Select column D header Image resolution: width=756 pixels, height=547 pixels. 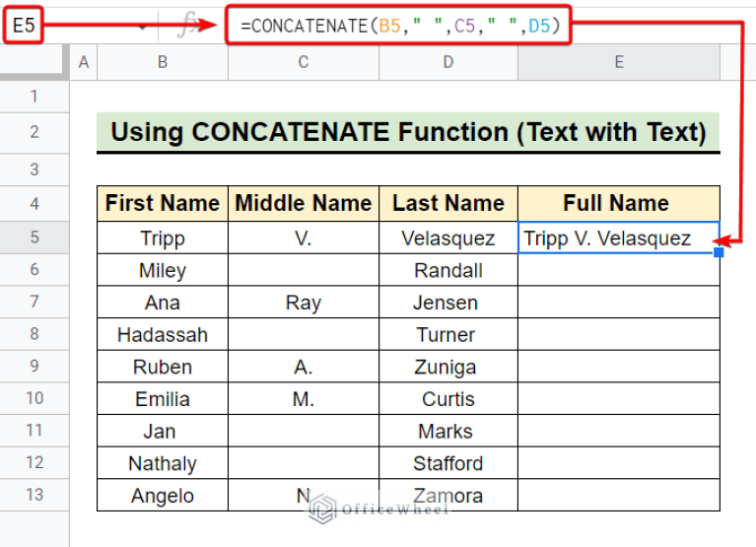[x=448, y=62]
